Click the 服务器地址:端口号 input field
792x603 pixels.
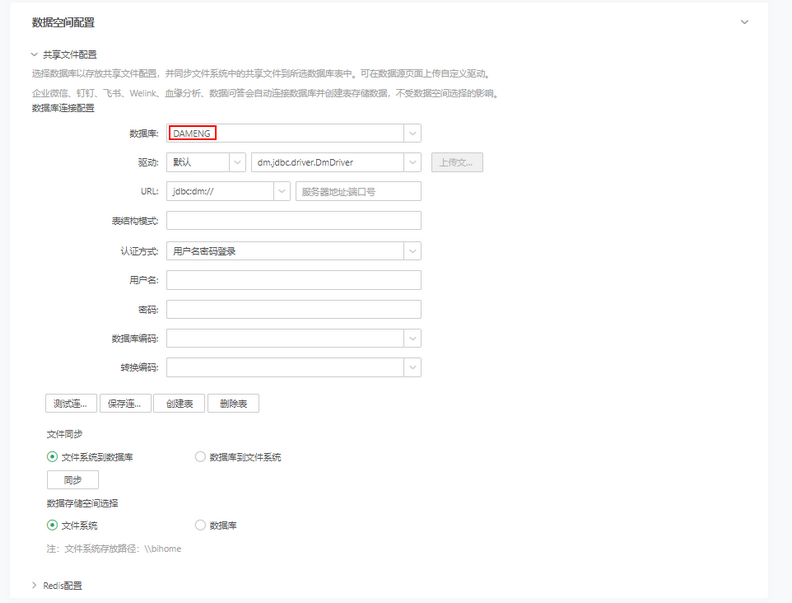[358, 191]
